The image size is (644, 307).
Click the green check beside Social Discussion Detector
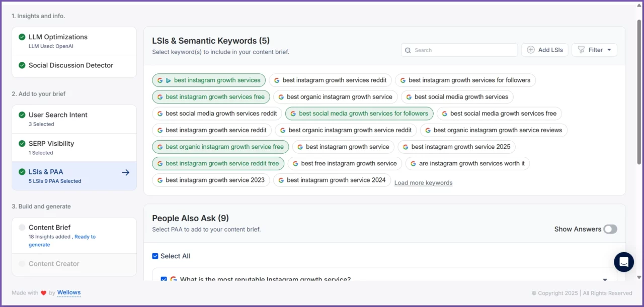(x=22, y=65)
